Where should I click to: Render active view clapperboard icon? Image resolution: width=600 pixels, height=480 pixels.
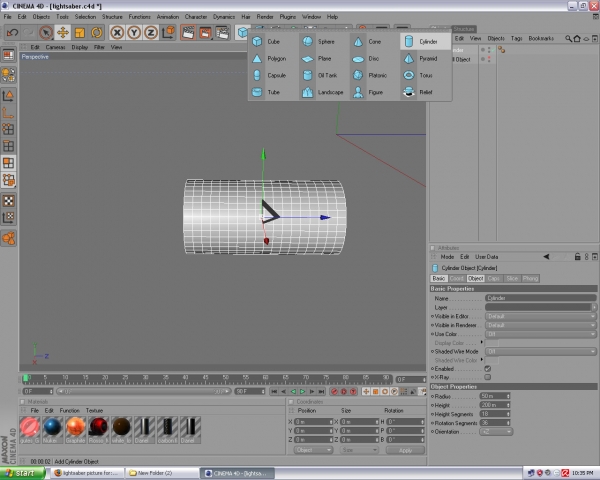click(188, 33)
